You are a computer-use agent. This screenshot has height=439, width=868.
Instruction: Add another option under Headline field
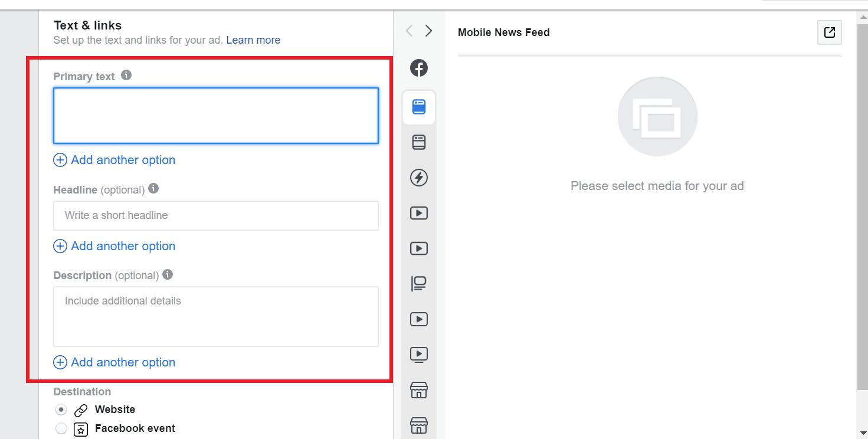(x=114, y=246)
